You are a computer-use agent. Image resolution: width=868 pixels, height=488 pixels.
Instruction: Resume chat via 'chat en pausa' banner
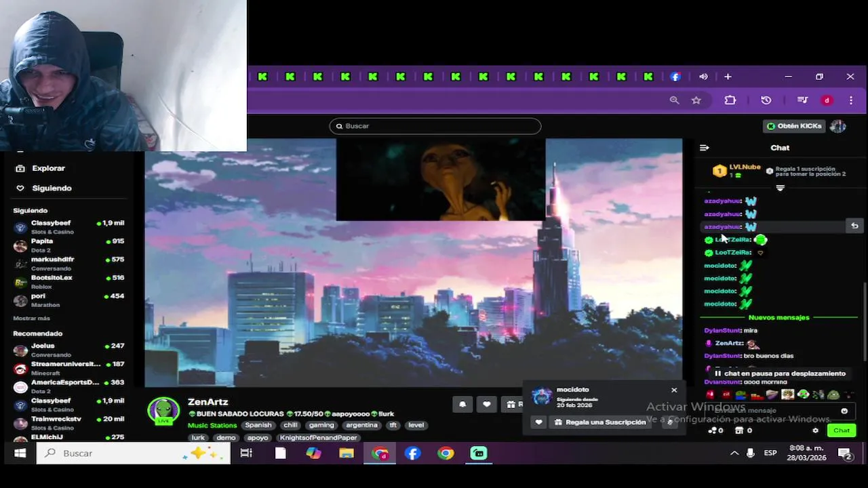pos(780,373)
